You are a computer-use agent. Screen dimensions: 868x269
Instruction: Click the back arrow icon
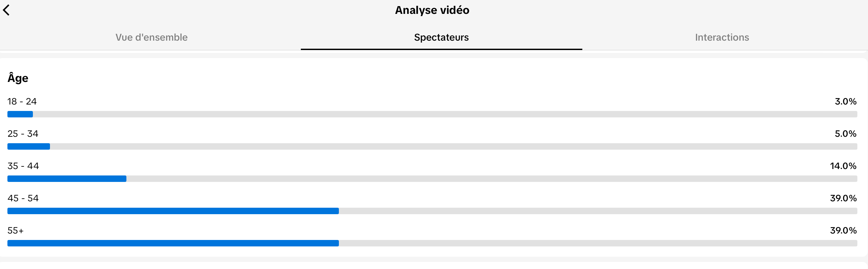(x=6, y=10)
